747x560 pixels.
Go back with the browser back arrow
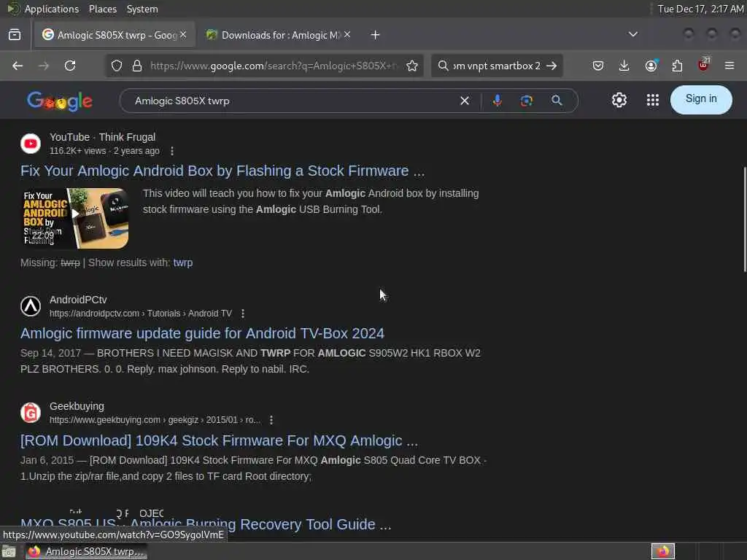click(x=18, y=66)
